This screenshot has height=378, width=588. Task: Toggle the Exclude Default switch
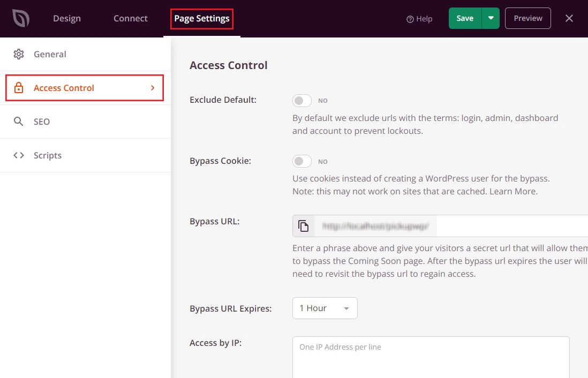302,101
